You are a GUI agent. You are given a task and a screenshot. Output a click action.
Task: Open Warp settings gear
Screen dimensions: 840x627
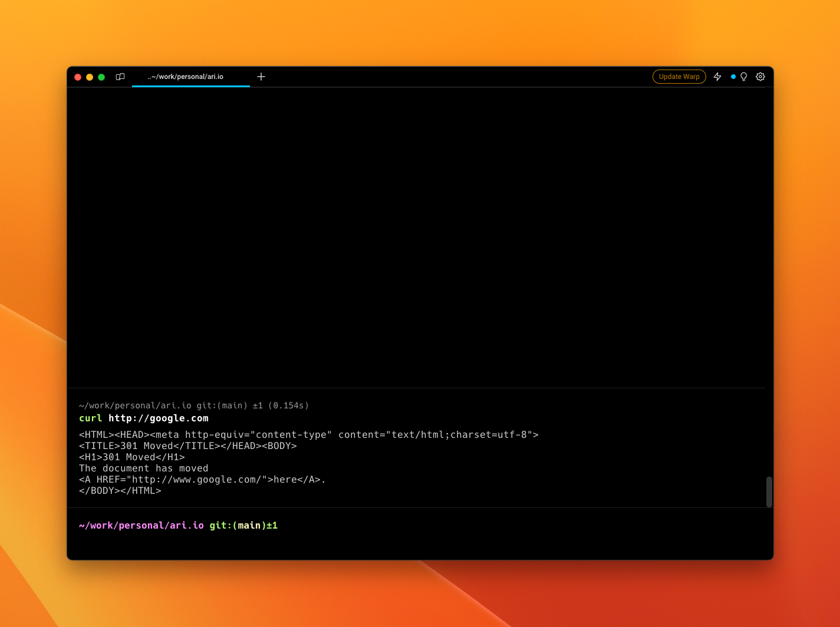pyautogui.click(x=760, y=77)
